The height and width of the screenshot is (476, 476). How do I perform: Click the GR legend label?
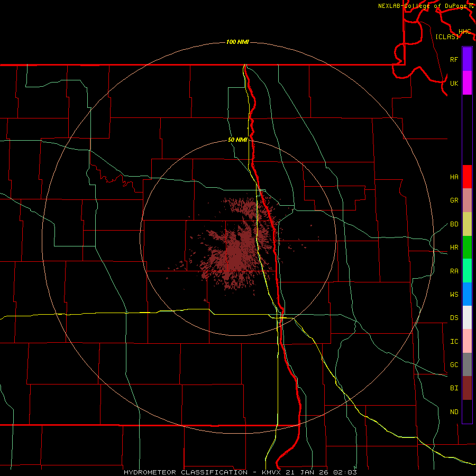[x=454, y=200]
